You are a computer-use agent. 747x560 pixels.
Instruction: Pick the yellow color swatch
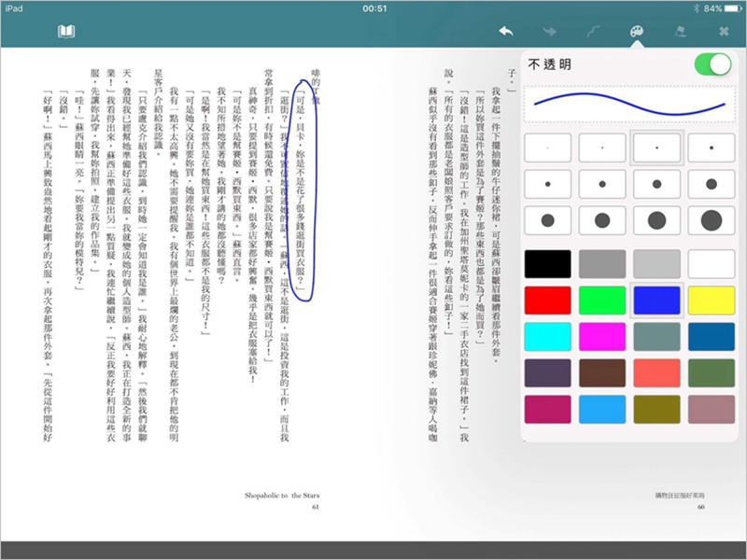[x=711, y=301]
